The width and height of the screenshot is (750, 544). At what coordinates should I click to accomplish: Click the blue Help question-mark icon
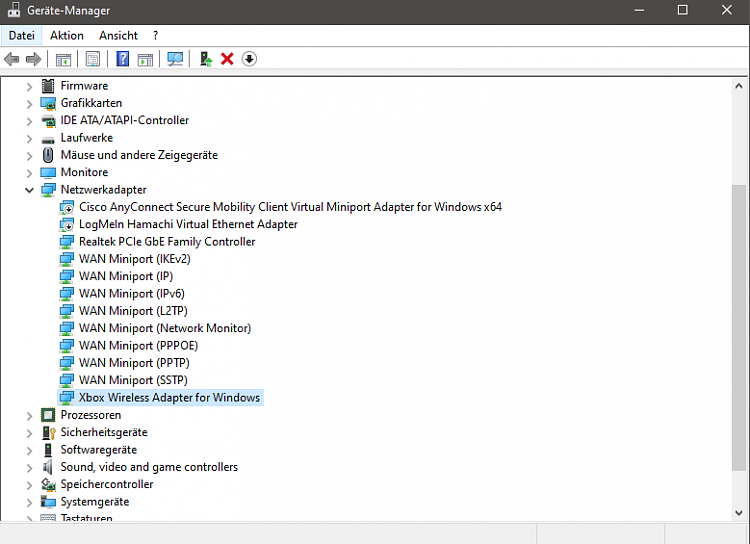[x=123, y=59]
